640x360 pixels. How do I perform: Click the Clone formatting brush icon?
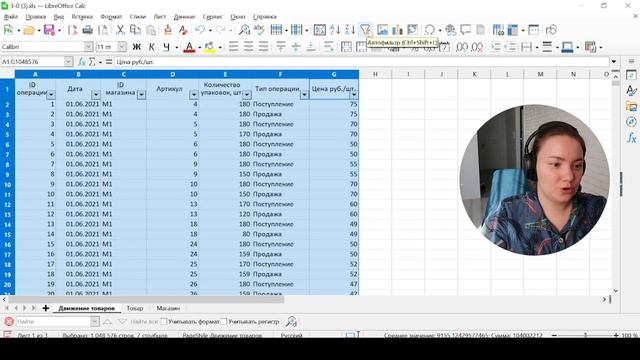click(168, 30)
